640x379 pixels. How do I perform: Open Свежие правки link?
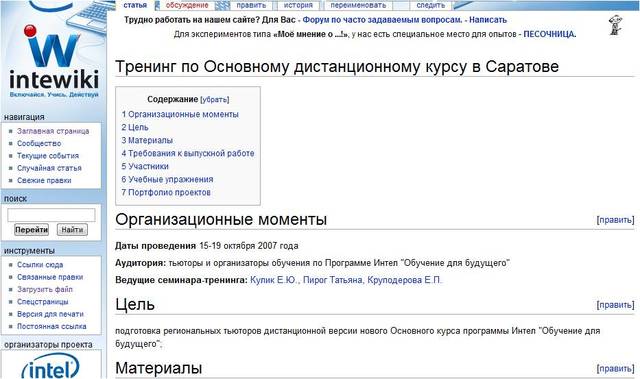coord(44,180)
